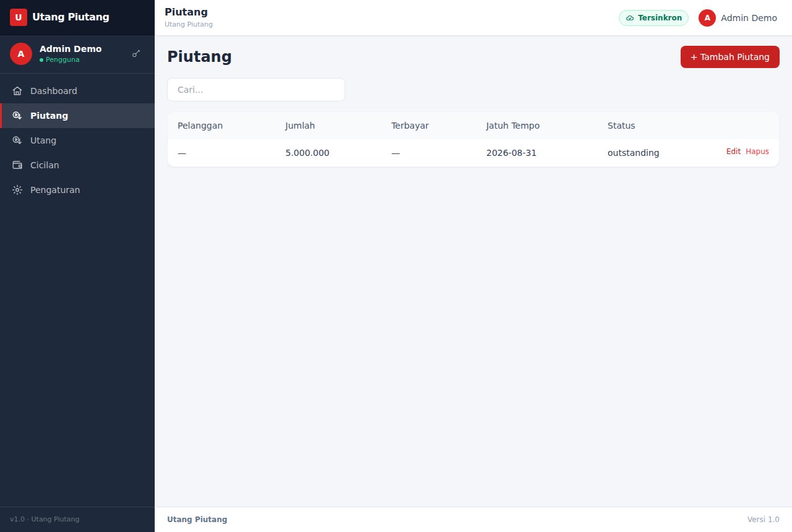Click the key icon beside Admin Demo
This screenshot has width=792, height=532.
pyautogui.click(x=136, y=54)
